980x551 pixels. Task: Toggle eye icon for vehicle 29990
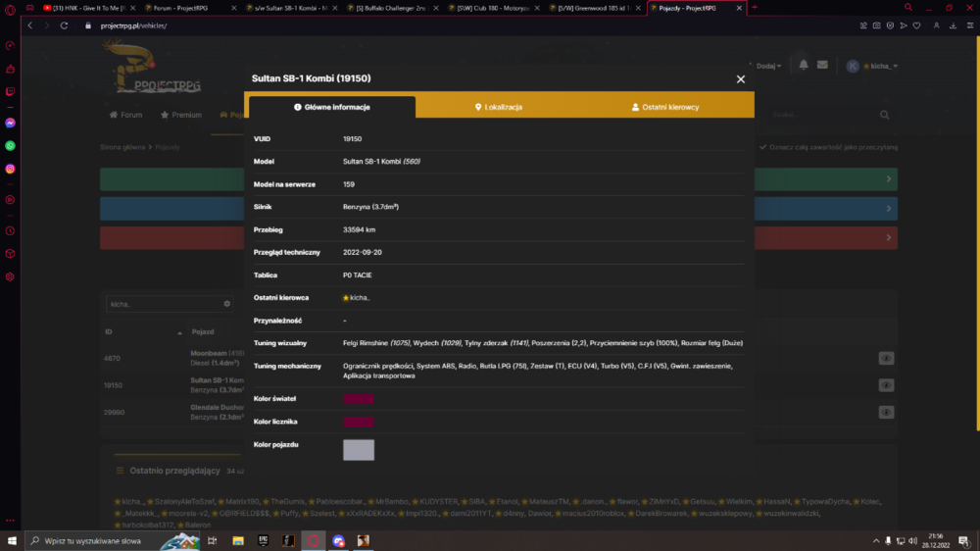[886, 412]
